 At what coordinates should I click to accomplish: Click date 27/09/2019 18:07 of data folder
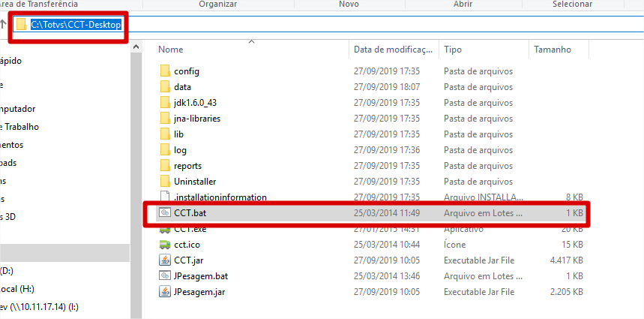coord(387,87)
